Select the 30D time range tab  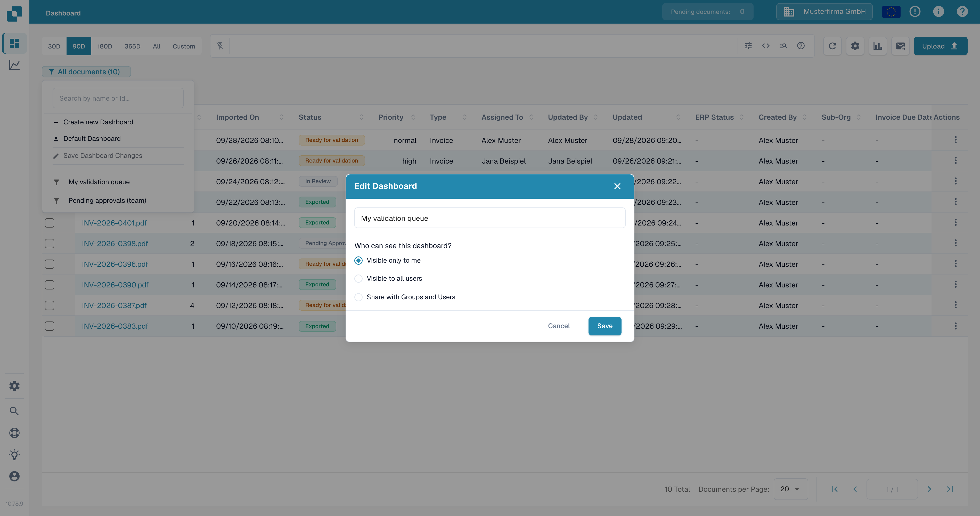point(54,46)
